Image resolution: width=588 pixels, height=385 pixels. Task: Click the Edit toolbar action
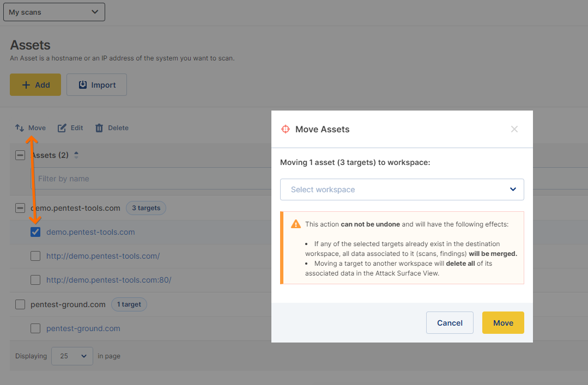70,128
